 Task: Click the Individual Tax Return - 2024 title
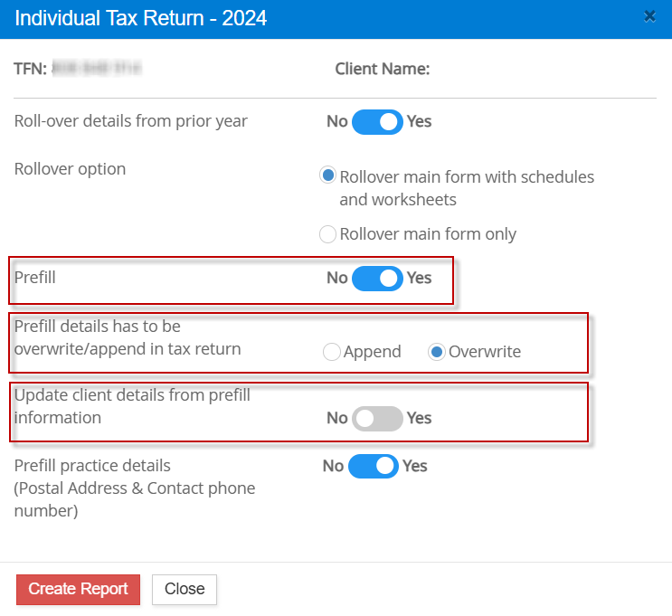click(140, 18)
